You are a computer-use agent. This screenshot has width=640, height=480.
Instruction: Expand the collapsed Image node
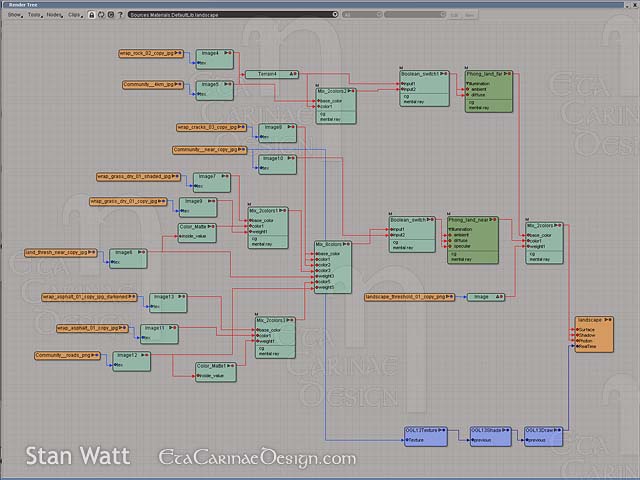[497, 297]
